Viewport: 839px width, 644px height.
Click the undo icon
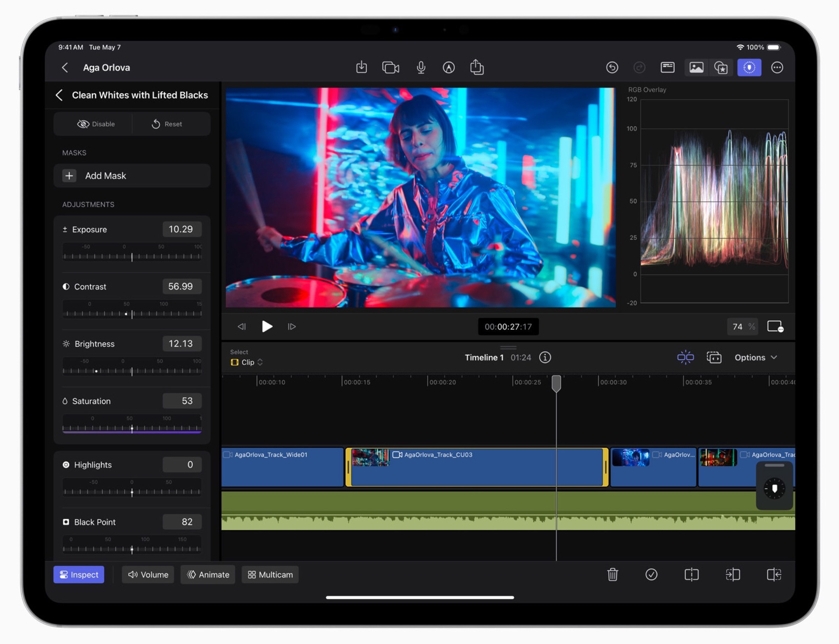pos(611,67)
